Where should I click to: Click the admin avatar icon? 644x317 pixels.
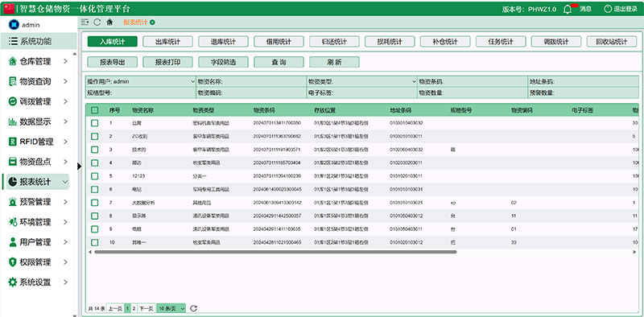[14, 25]
